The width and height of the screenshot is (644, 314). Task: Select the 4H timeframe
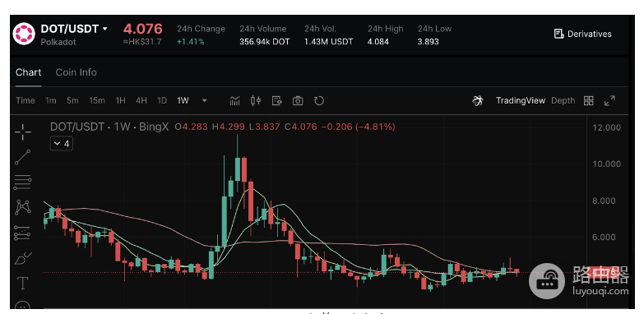[x=141, y=100]
